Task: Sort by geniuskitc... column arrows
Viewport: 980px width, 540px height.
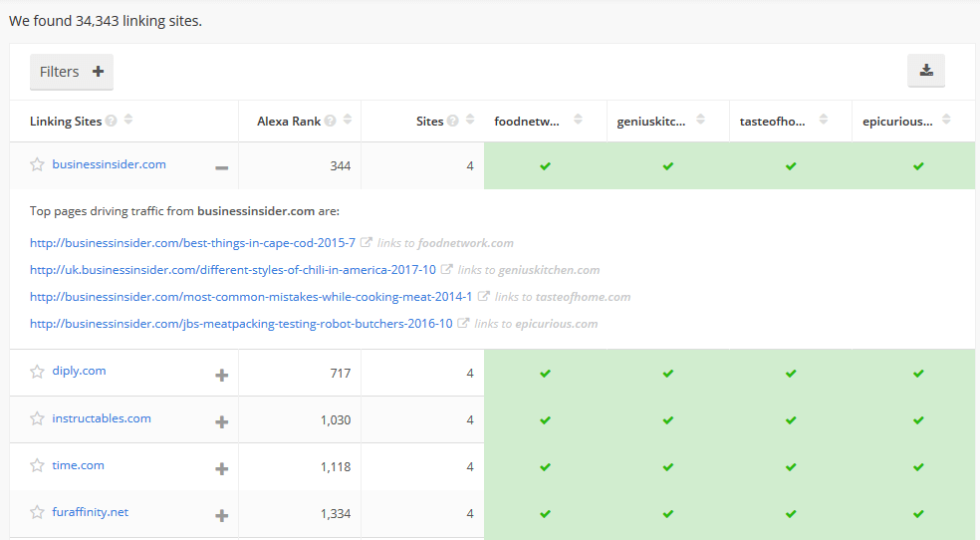Action: tap(700, 120)
